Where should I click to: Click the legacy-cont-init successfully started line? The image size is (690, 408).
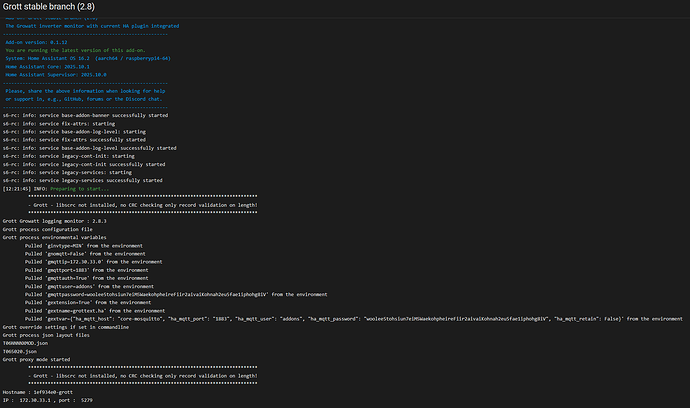pyautogui.click(x=84, y=163)
